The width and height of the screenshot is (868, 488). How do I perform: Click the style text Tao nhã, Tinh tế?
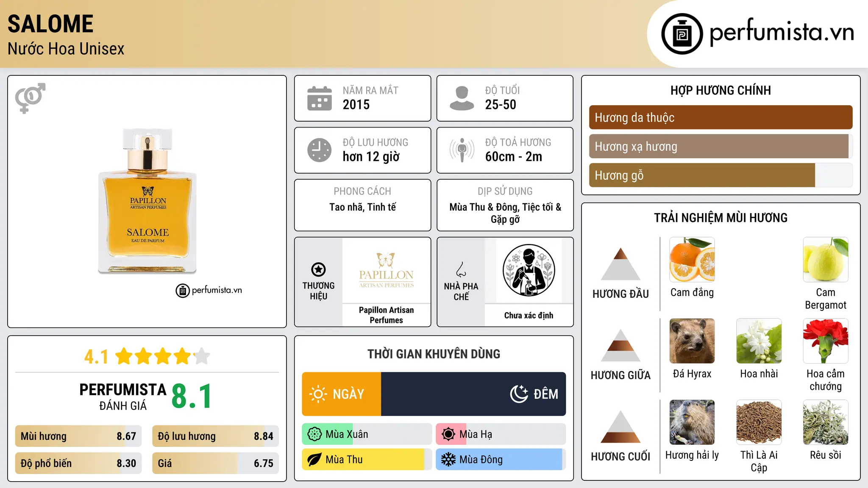[x=363, y=207]
